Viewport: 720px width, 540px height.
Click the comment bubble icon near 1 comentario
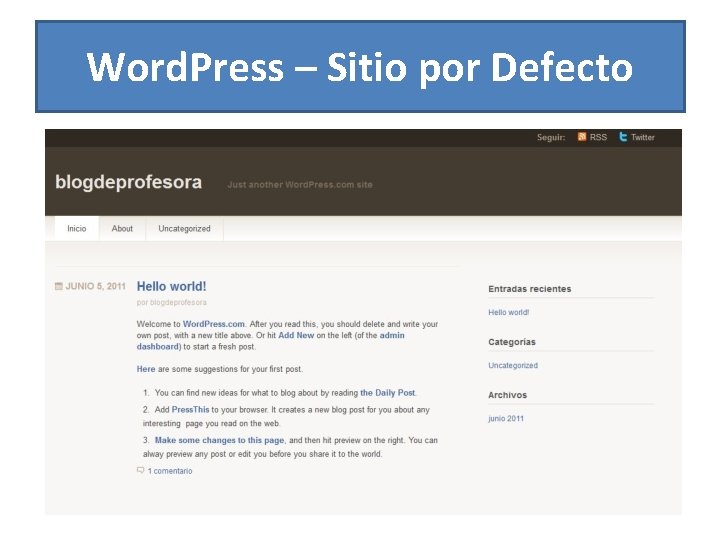pos(141,470)
